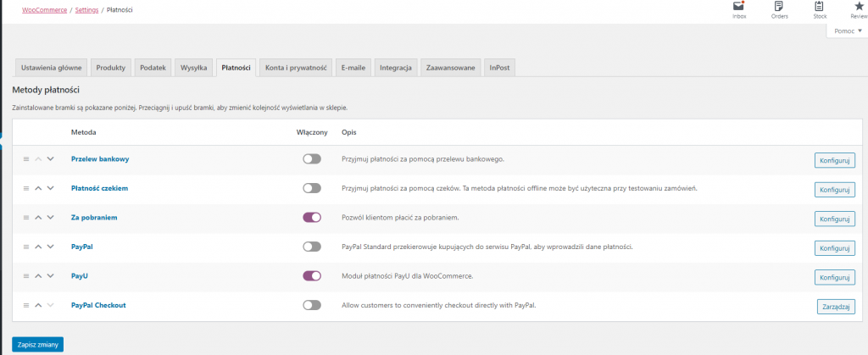This screenshot has height=355, width=868.
Task: Enable the PayPal Checkout toggle switch
Action: (x=311, y=305)
